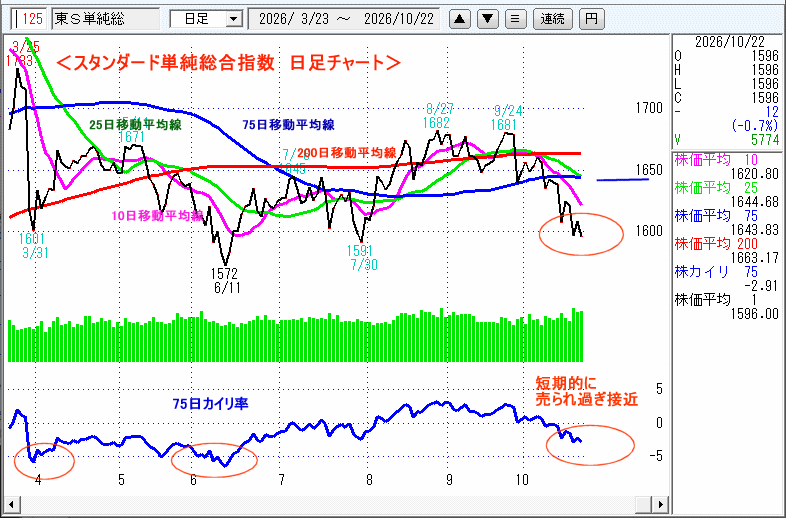Image resolution: width=786 pixels, height=518 pixels.
Task: Click the up triangle button in toolbar
Action: pyautogui.click(x=460, y=20)
